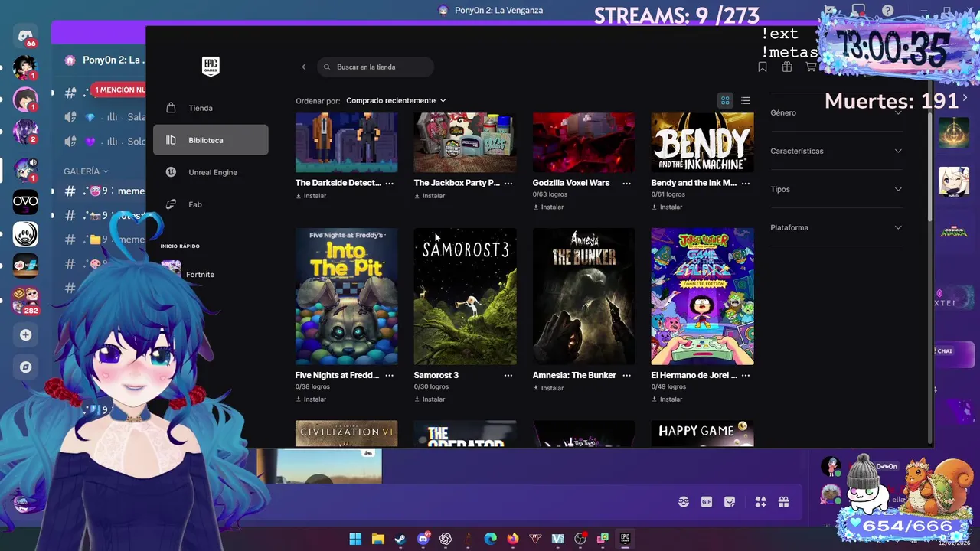
Task: Install Godzilla Voxel Wars
Action: click(549, 207)
